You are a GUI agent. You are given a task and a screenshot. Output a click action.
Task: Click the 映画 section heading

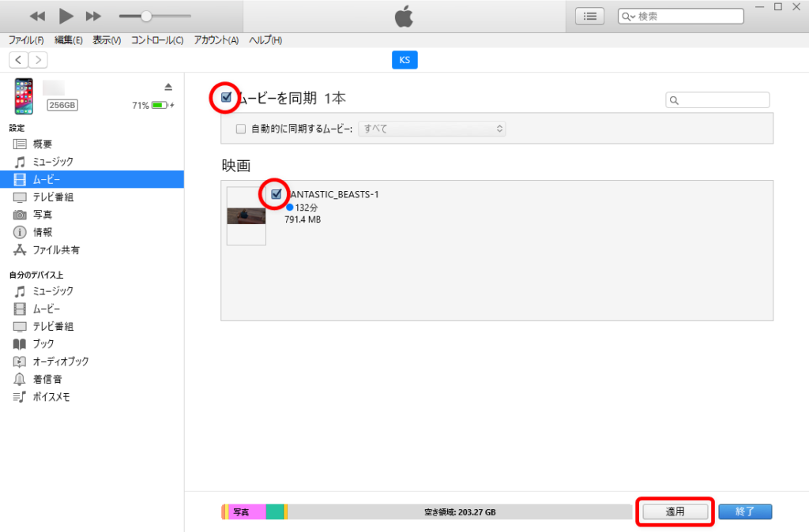click(x=235, y=166)
